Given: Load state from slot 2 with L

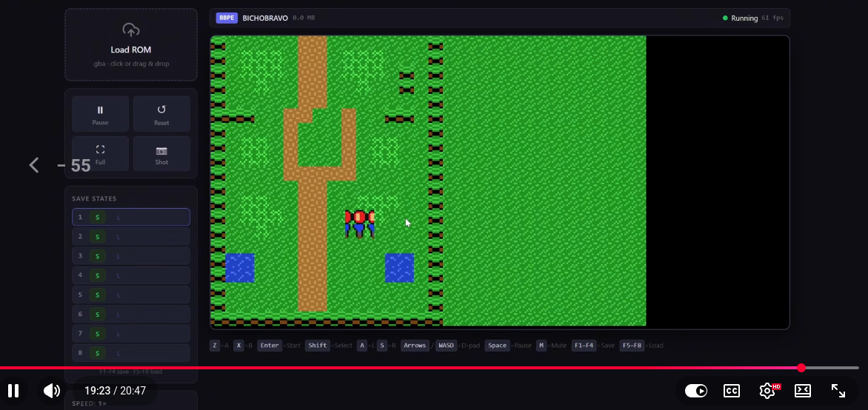Looking at the screenshot, I should [118, 237].
